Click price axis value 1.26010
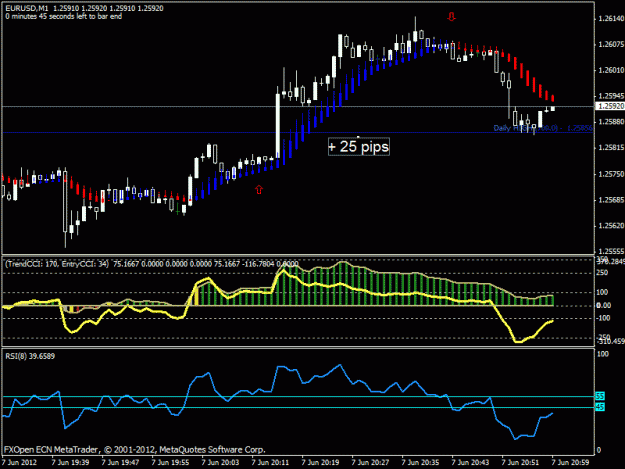The width and height of the screenshot is (625, 469). pos(611,71)
